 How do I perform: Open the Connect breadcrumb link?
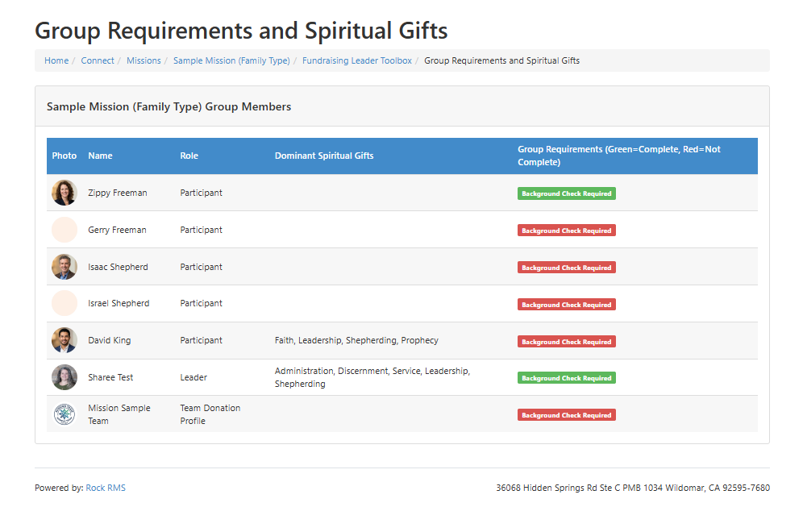tap(98, 60)
